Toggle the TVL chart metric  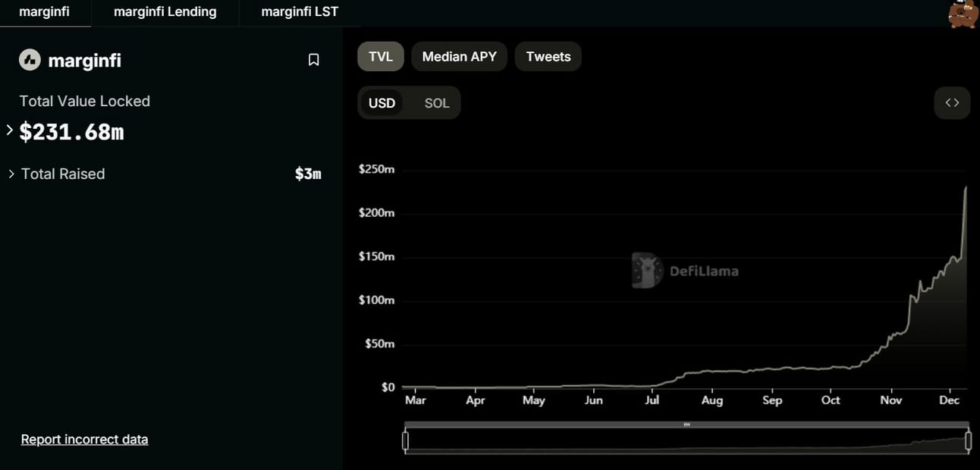click(381, 57)
